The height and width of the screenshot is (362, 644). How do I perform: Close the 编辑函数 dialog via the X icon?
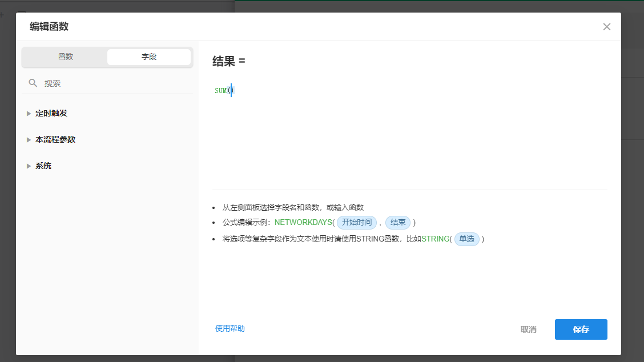point(606,26)
